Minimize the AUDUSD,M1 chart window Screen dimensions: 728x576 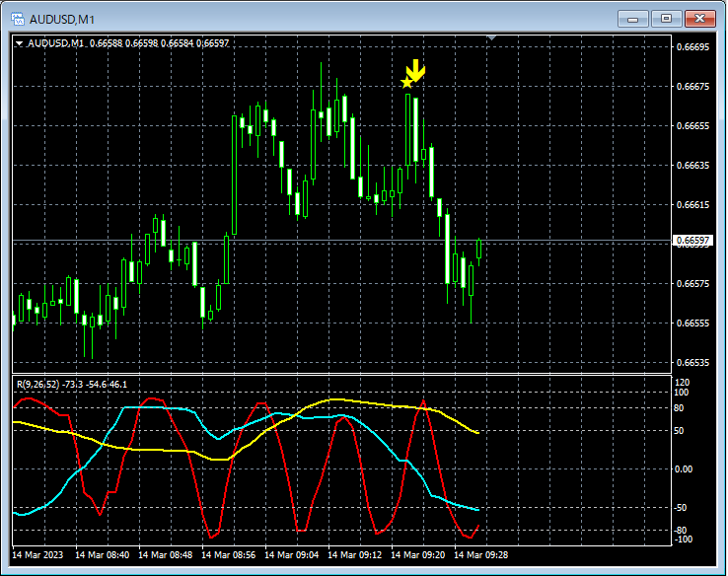click(x=632, y=19)
